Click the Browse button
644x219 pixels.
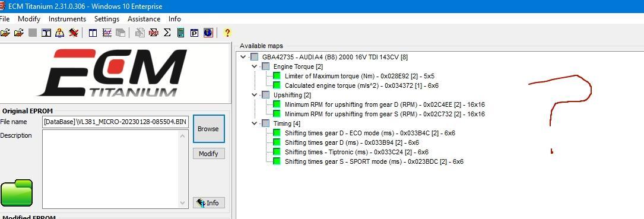coord(209,129)
